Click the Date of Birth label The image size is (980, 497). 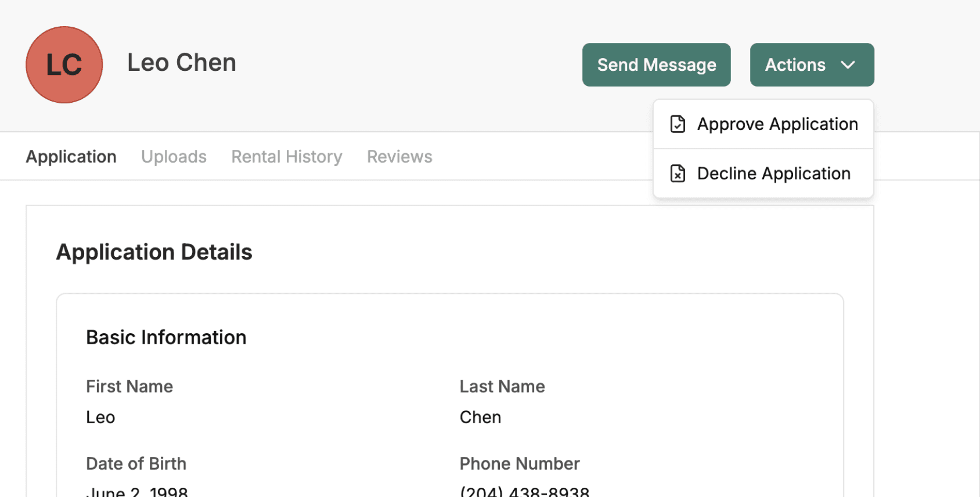(136, 463)
